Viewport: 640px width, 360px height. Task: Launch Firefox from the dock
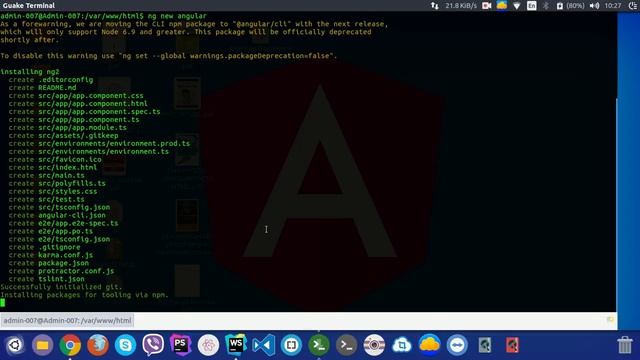tap(98, 345)
